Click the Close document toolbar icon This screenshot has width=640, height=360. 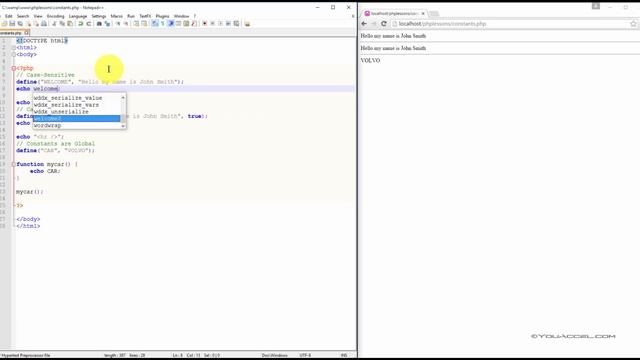pyautogui.click(x=29, y=24)
